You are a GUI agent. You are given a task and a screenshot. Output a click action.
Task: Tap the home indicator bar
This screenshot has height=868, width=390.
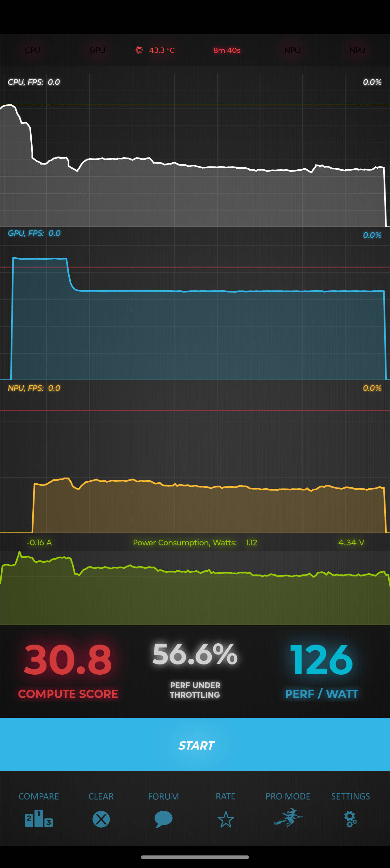click(x=195, y=857)
